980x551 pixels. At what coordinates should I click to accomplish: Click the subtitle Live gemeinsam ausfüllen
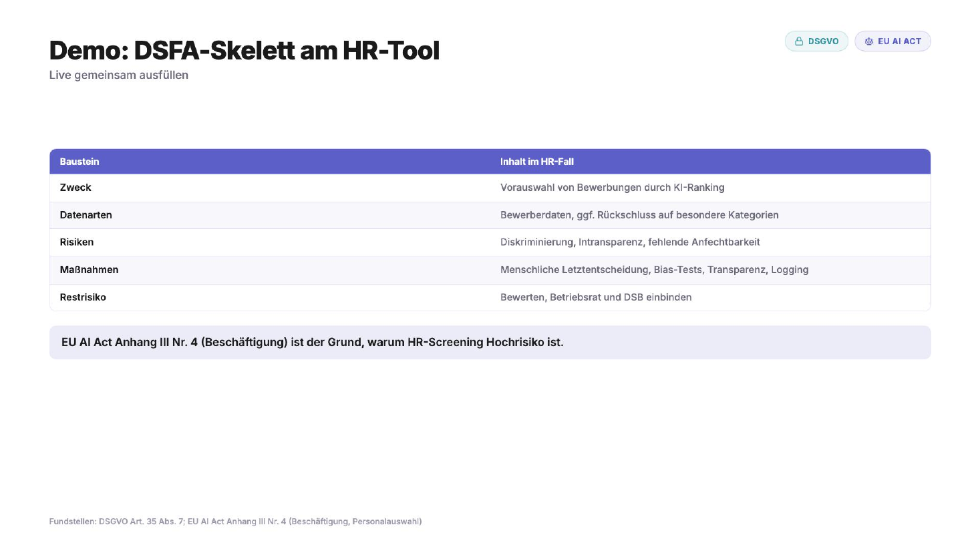point(119,75)
